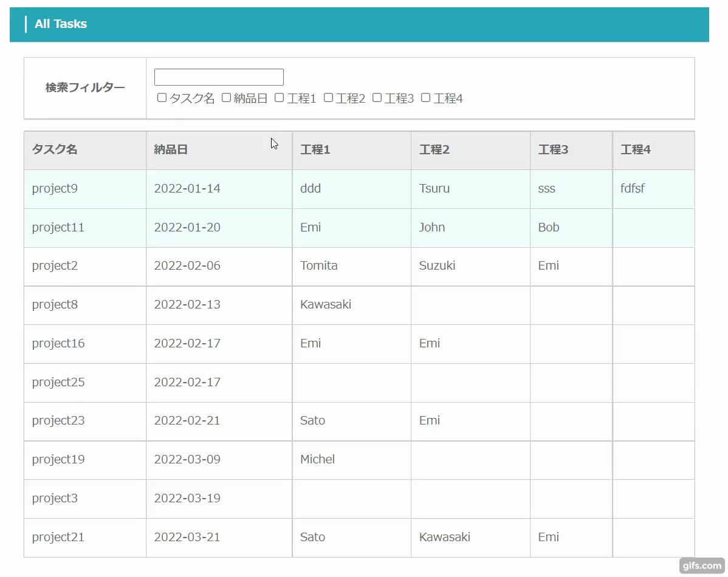
Task: Click the date 2022-03-21
Action: pos(187,537)
